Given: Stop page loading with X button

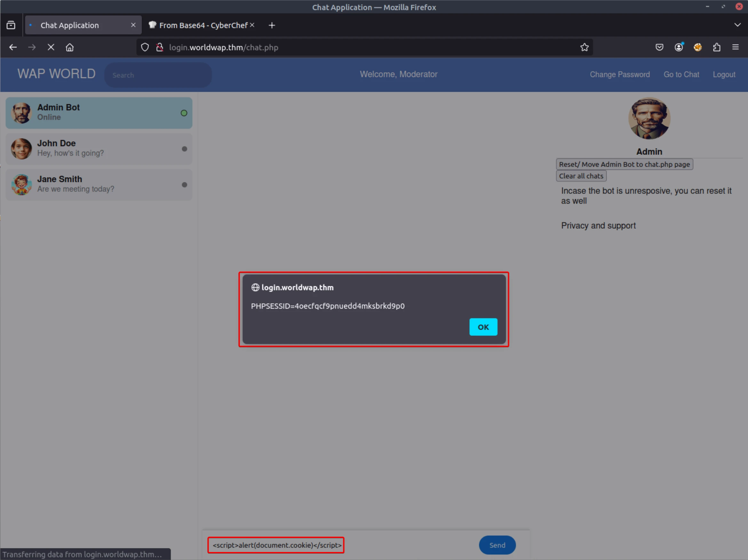Looking at the screenshot, I should 51,47.
